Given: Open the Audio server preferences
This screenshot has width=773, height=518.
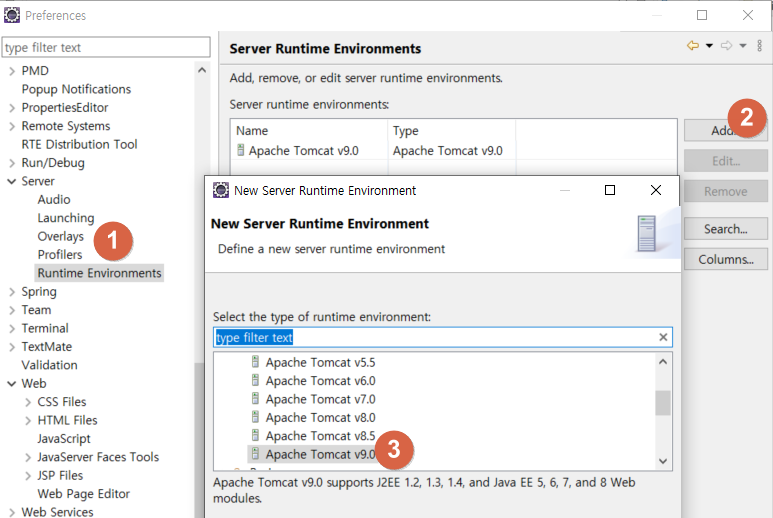Looking at the screenshot, I should click(x=54, y=200).
